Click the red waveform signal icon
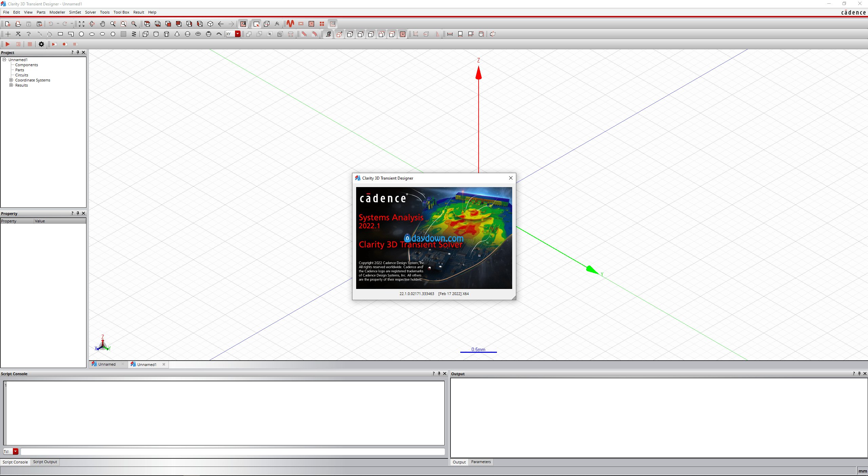868x476 pixels. 290,24
